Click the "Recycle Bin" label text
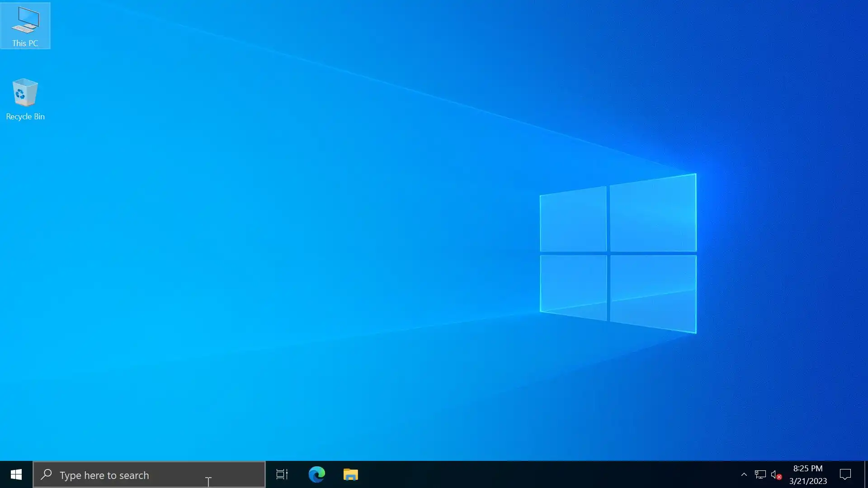The height and width of the screenshot is (488, 868). (x=25, y=117)
